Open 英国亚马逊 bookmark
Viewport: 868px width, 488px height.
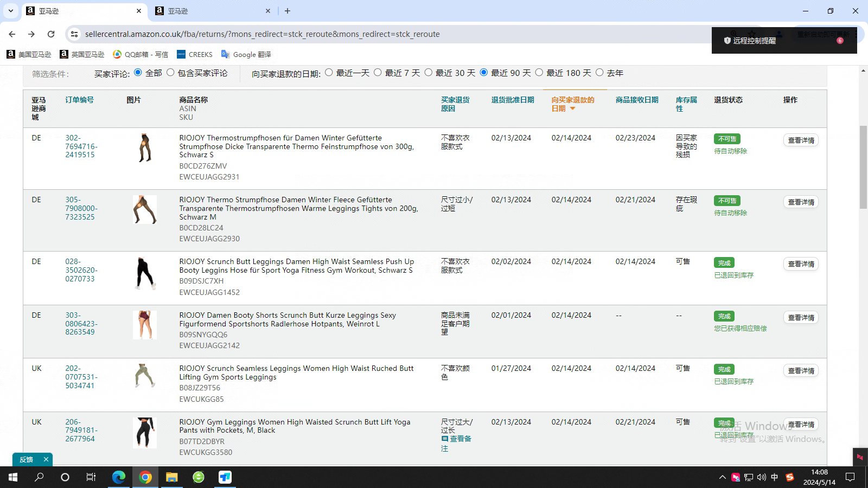[x=82, y=54]
